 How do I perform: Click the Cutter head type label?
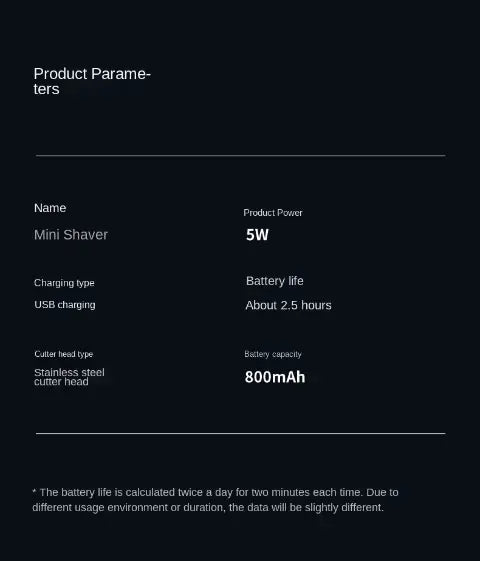tap(64, 354)
